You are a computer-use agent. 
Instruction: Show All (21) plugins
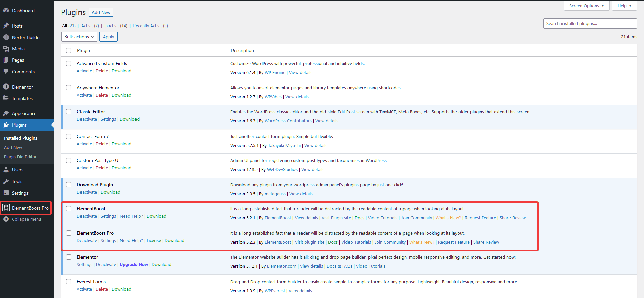pos(69,26)
